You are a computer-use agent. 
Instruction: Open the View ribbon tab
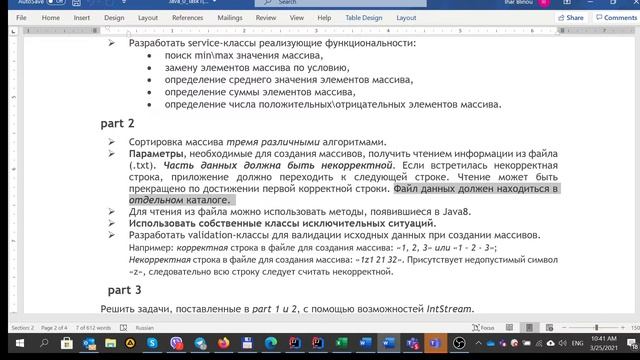point(297,18)
